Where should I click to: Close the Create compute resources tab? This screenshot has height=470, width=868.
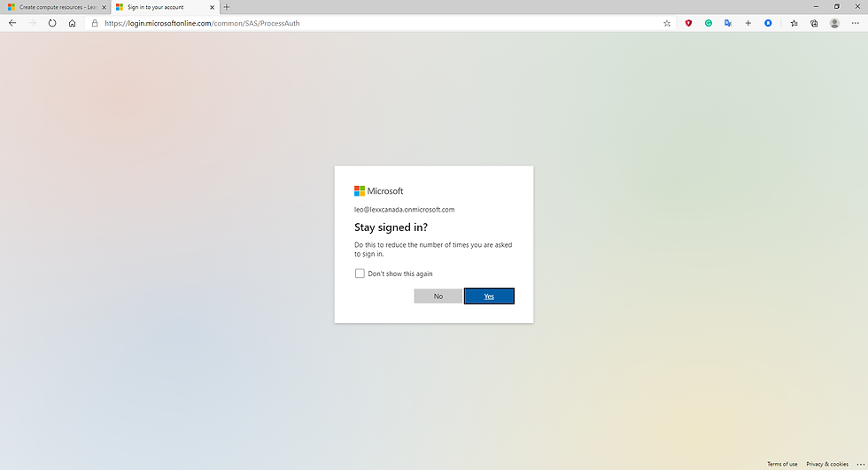click(105, 7)
